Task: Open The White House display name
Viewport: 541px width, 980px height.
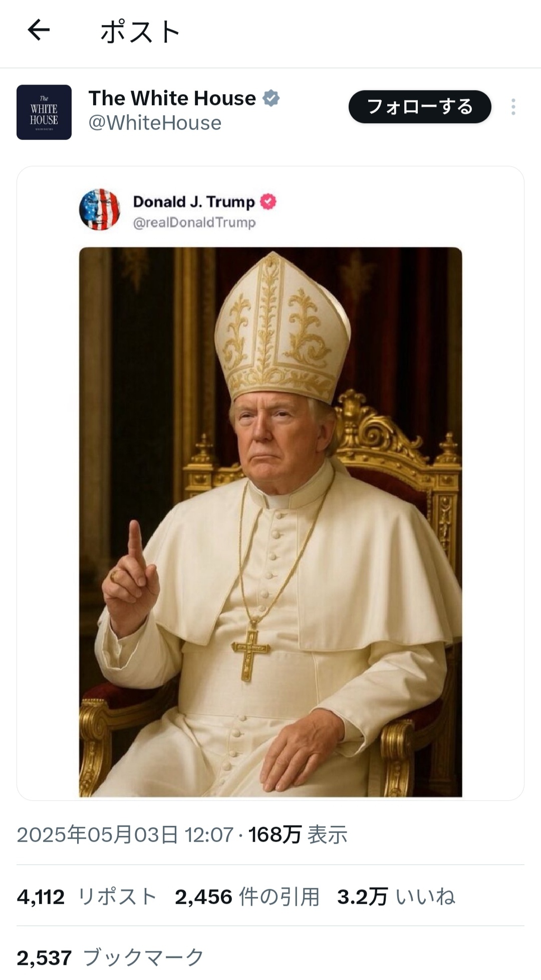Action: pos(172,98)
